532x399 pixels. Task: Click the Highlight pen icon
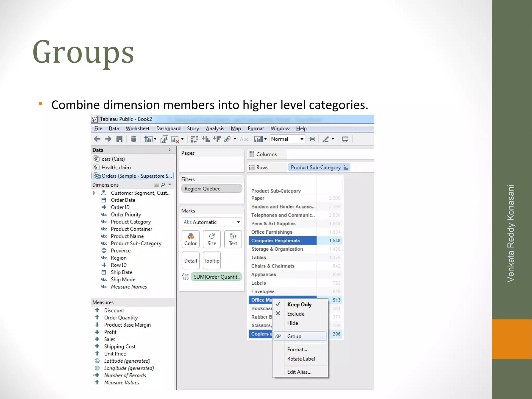click(x=326, y=139)
